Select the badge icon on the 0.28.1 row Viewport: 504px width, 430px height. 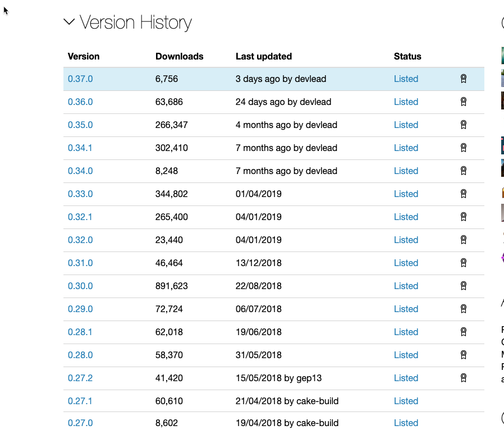(463, 332)
